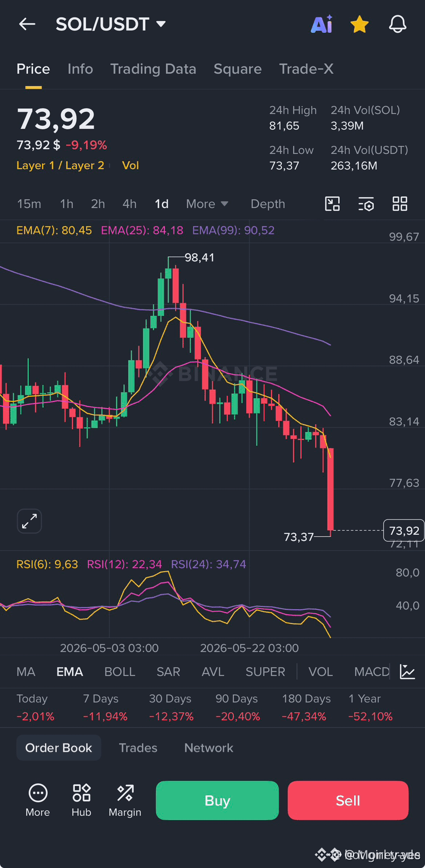Open the Trade-X tab

(306, 69)
